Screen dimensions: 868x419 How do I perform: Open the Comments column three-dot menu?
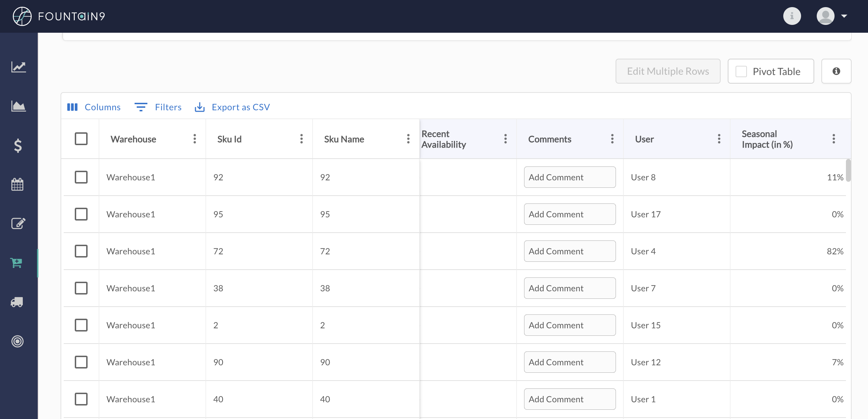(x=612, y=139)
